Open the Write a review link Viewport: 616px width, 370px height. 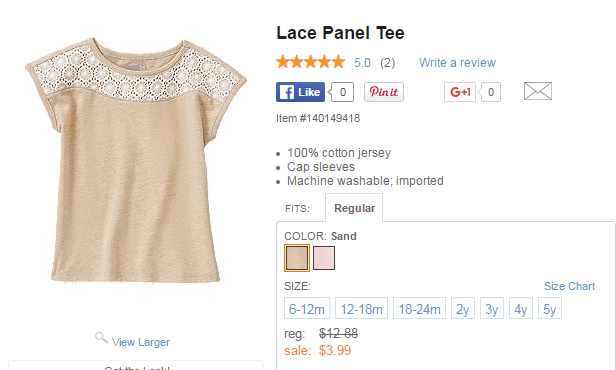coord(457,62)
